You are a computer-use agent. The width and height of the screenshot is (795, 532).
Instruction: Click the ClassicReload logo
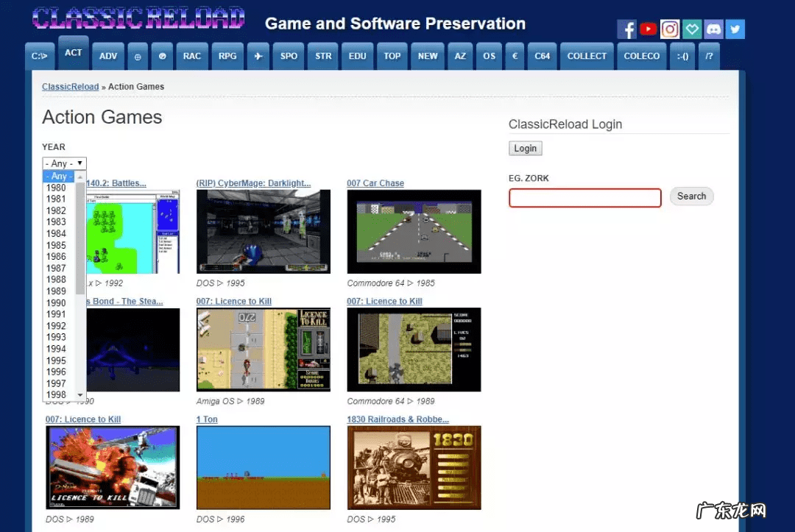(138, 18)
